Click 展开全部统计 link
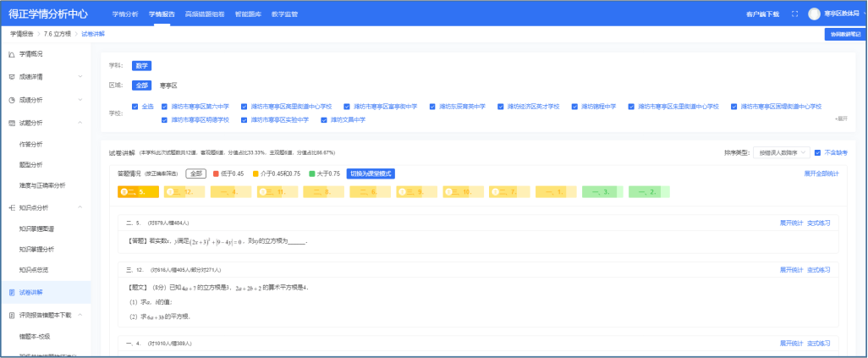This screenshot has height=358, width=868. pyautogui.click(x=821, y=174)
